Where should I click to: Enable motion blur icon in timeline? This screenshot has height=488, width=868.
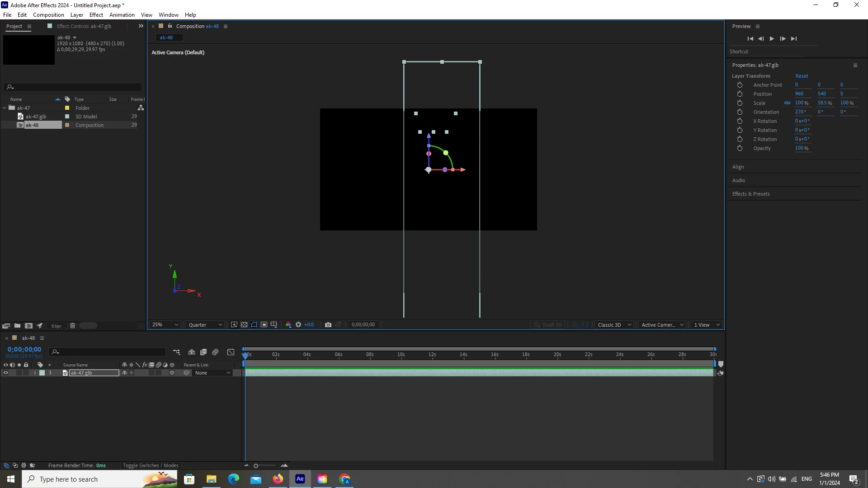coord(215,352)
